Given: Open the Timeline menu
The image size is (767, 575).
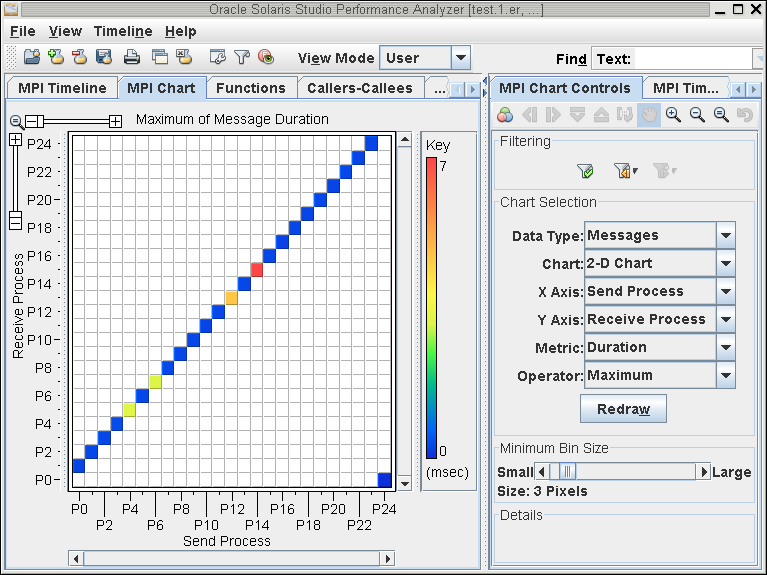Looking at the screenshot, I should point(123,31).
